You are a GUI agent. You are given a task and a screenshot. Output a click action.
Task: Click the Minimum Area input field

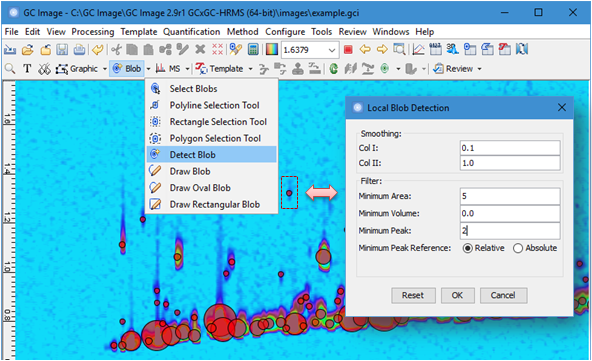point(510,196)
